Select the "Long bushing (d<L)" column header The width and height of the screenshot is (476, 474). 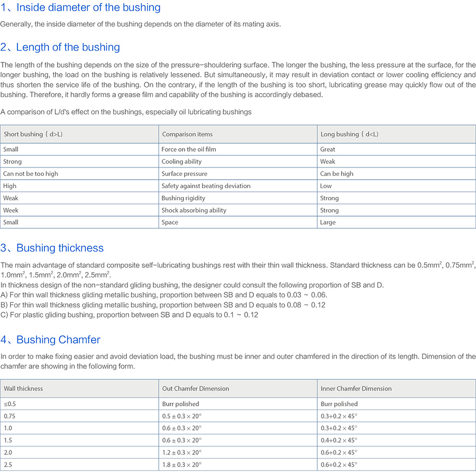tap(349, 134)
